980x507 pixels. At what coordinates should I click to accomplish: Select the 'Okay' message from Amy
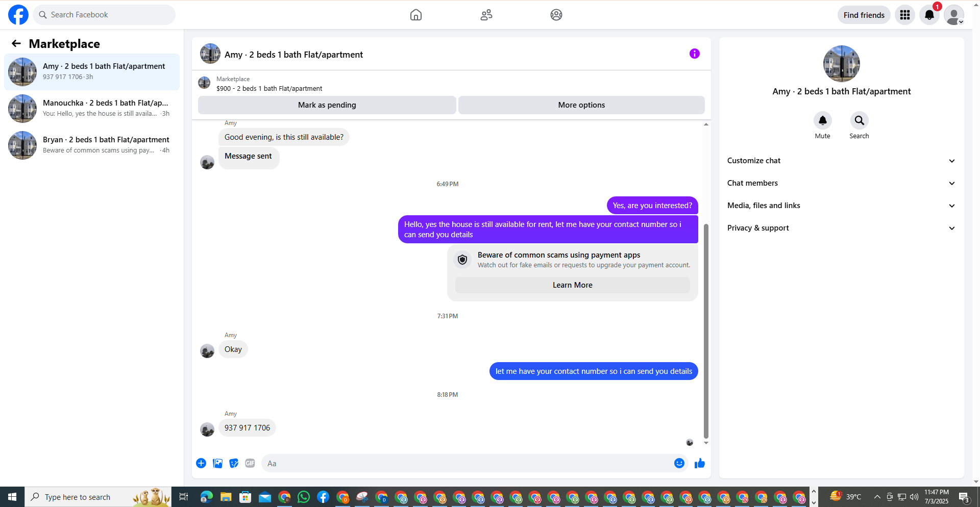click(x=233, y=349)
